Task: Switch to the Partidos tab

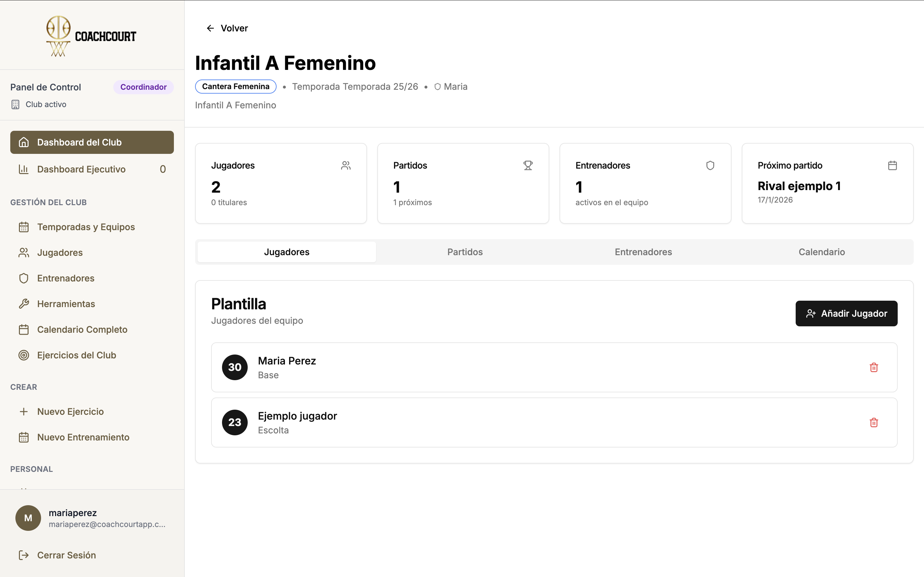Action: point(465,252)
